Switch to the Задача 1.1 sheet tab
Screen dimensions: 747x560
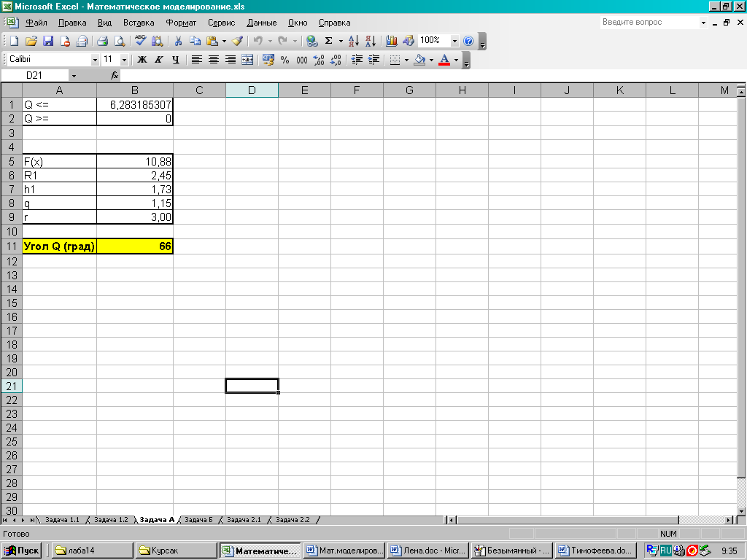(63, 519)
